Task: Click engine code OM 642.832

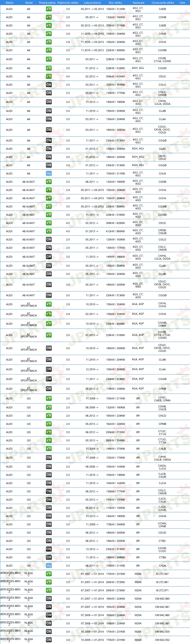Action: pyautogui.click(x=162, y=640)
